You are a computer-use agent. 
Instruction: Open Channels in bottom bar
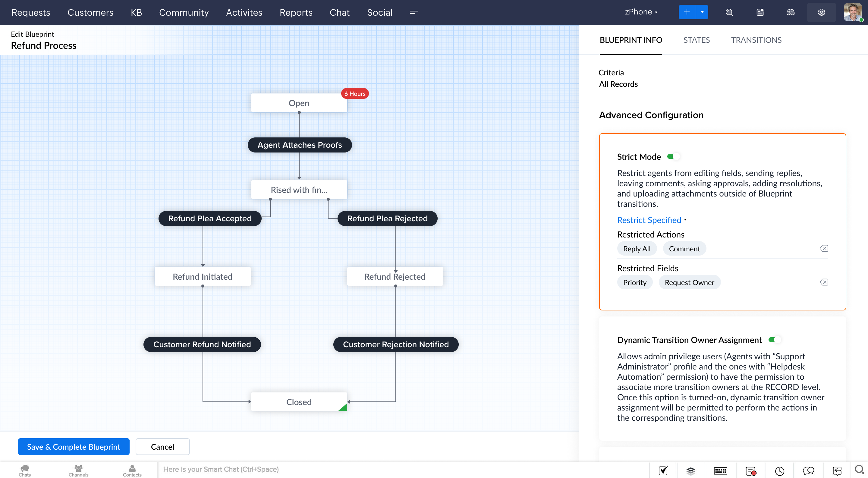78,470
